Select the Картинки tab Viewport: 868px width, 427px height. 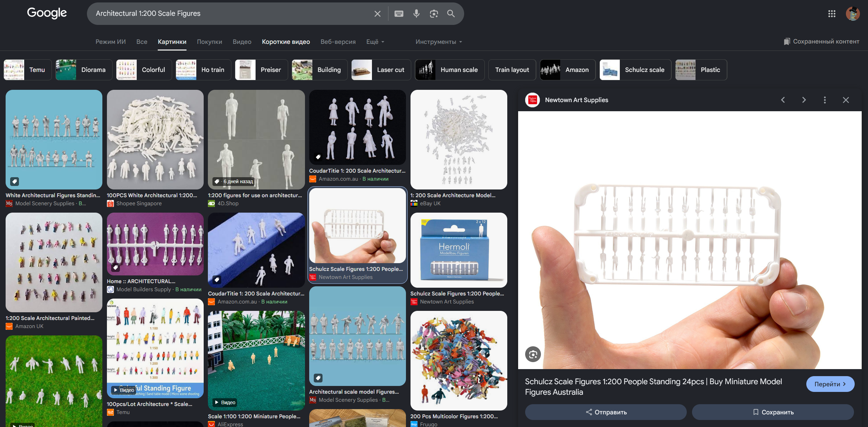(172, 42)
